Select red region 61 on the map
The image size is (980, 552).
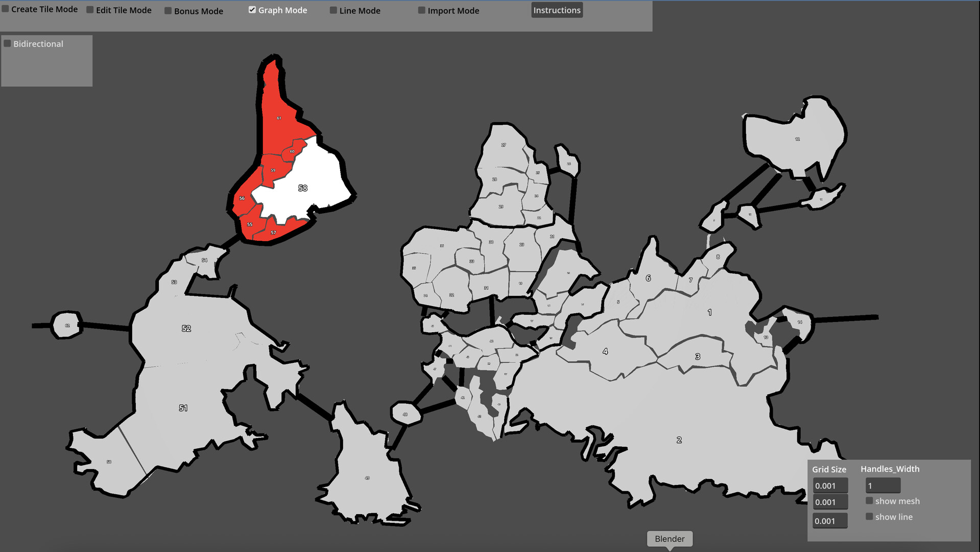(278, 118)
